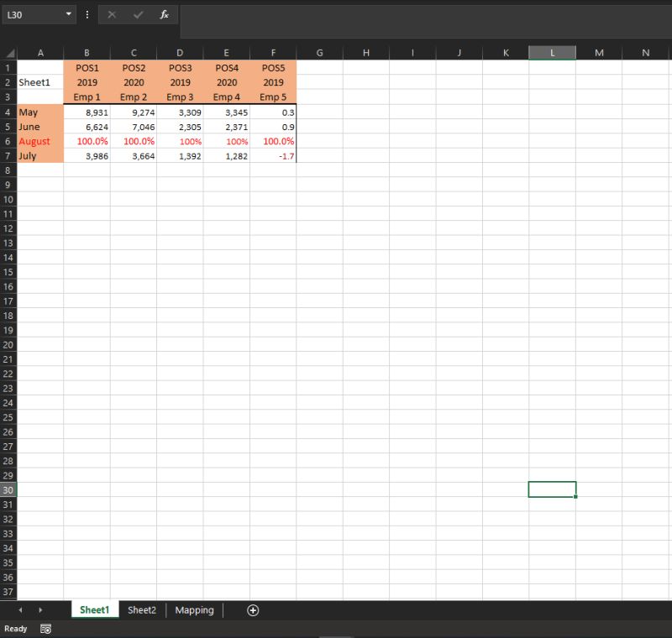Click the Select All corner triangle
The image size is (672, 638).
pyautogui.click(x=10, y=52)
